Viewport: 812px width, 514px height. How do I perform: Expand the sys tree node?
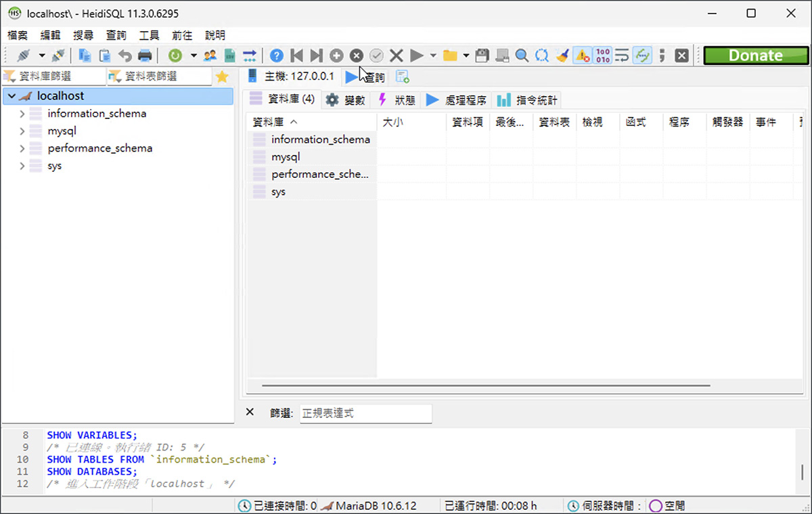click(x=22, y=166)
